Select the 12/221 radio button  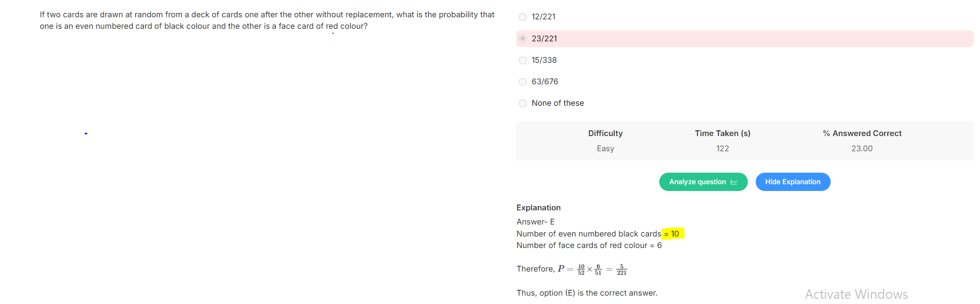[522, 17]
